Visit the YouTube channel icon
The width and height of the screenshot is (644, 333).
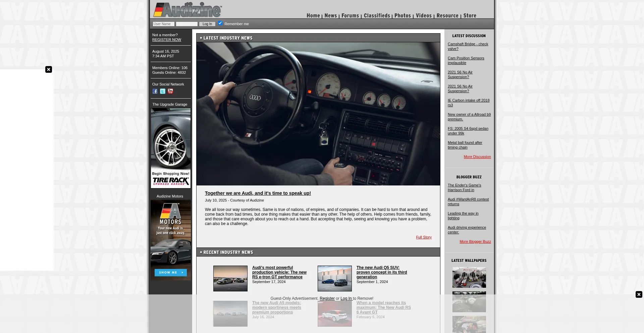coord(170,91)
